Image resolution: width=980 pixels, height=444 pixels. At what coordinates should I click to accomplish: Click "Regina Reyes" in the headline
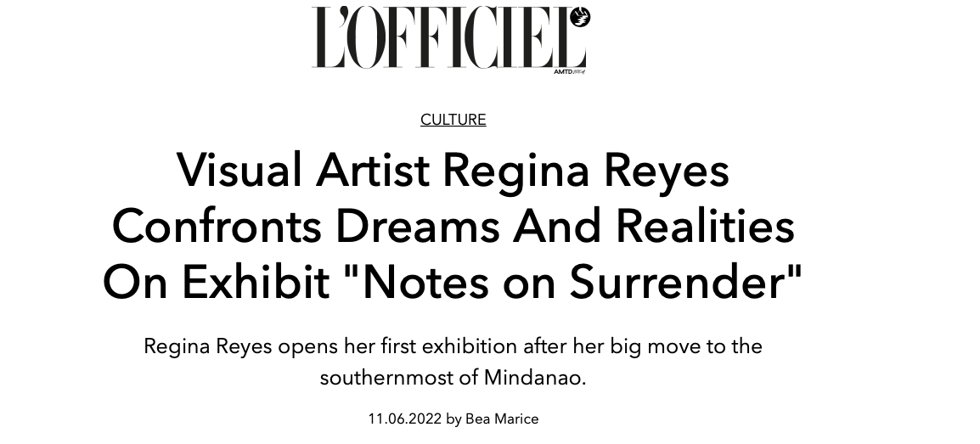pyautogui.click(x=585, y=170)
